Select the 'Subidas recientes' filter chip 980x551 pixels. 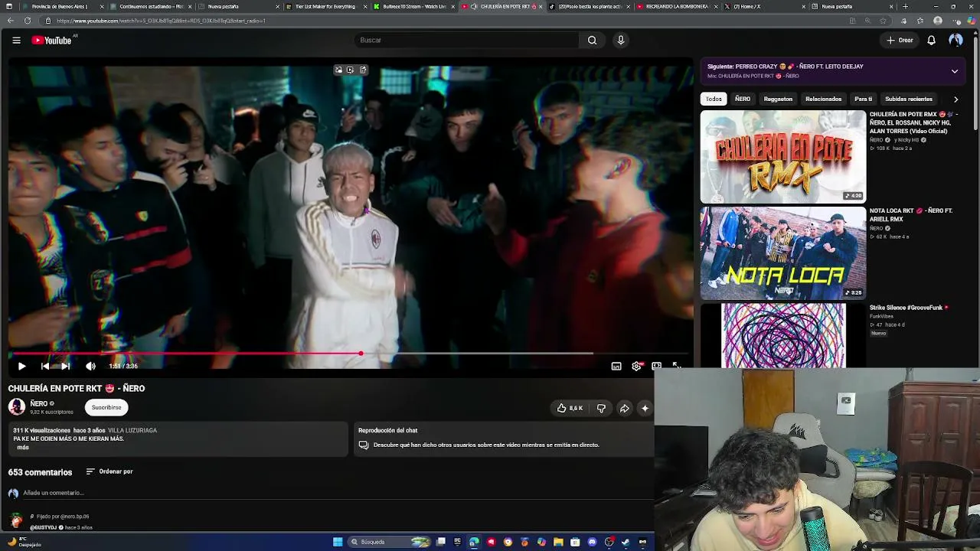click(909, 99)
